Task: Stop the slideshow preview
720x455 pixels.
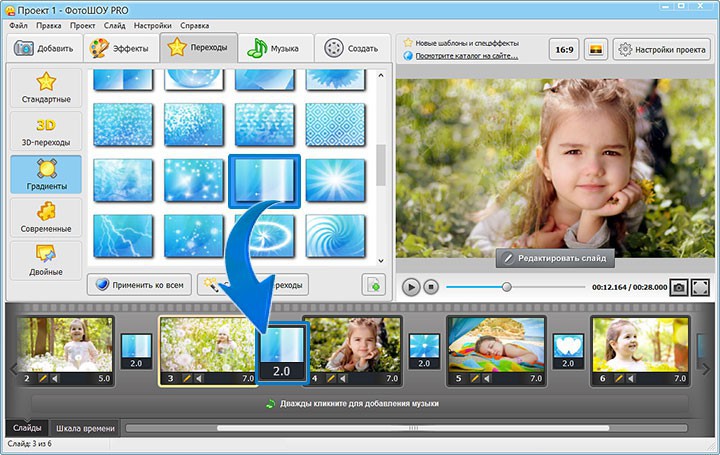Action: click(431, 287)
